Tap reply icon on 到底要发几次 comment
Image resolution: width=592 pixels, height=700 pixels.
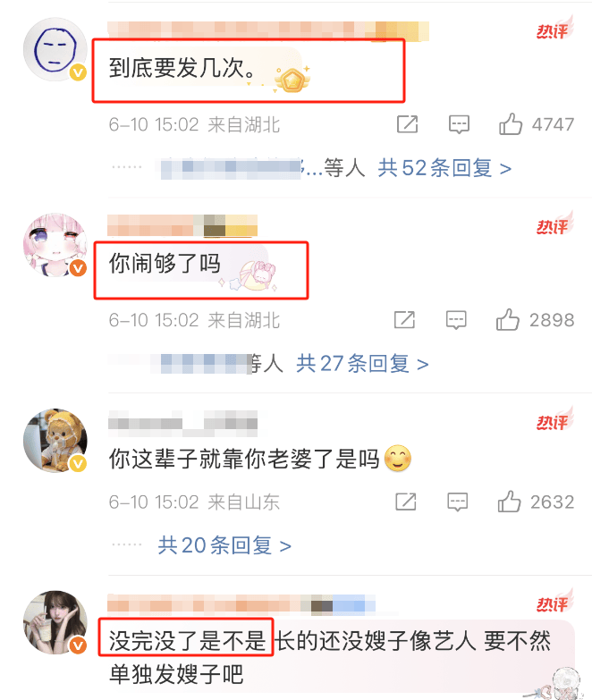pos(459,124)
